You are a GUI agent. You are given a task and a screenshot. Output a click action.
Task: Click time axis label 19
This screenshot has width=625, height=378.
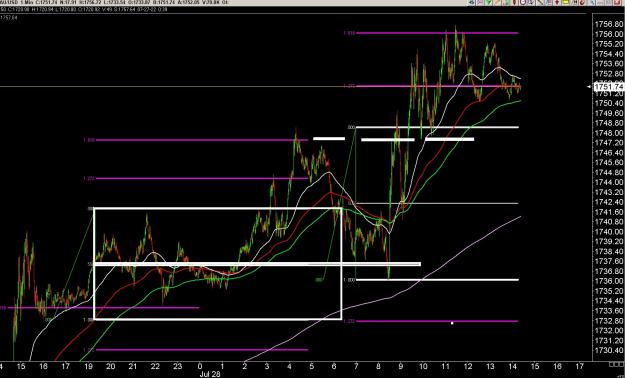tap(88, 366)
